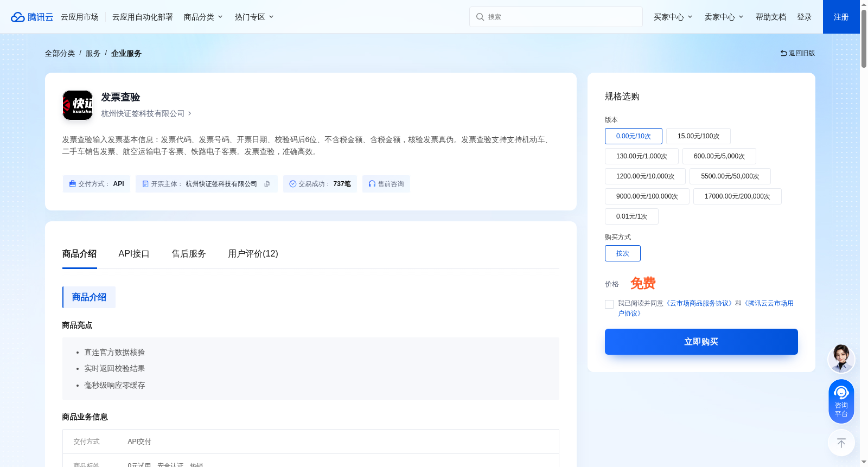Open the 咨询平台 floating widget
Viewport: 868px width, 467px height.
pyautogui.click(x=841, y=401)
